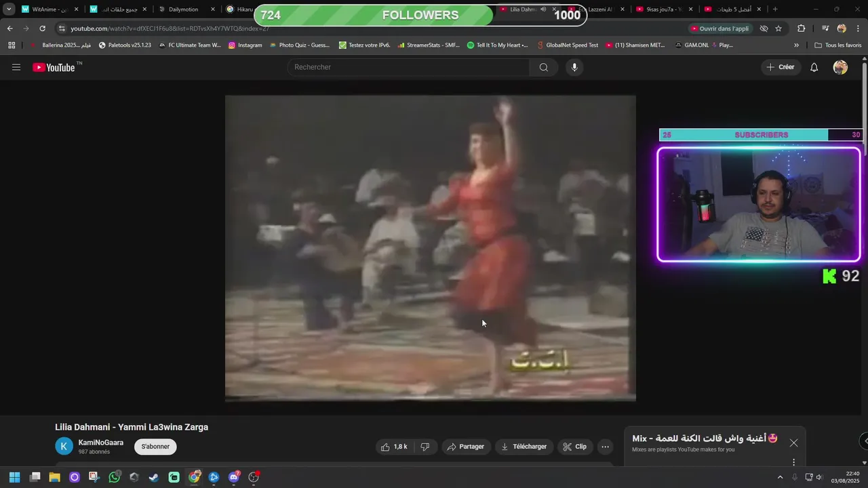Open File Explorer from taskbar
Viewport: 868px width, 488px height.
click(54, 477)
